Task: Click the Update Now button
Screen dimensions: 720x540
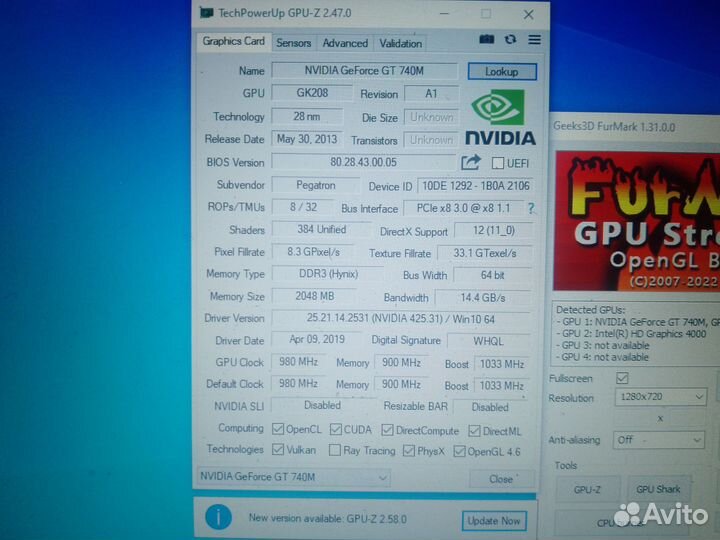Action: coord(494,520)
